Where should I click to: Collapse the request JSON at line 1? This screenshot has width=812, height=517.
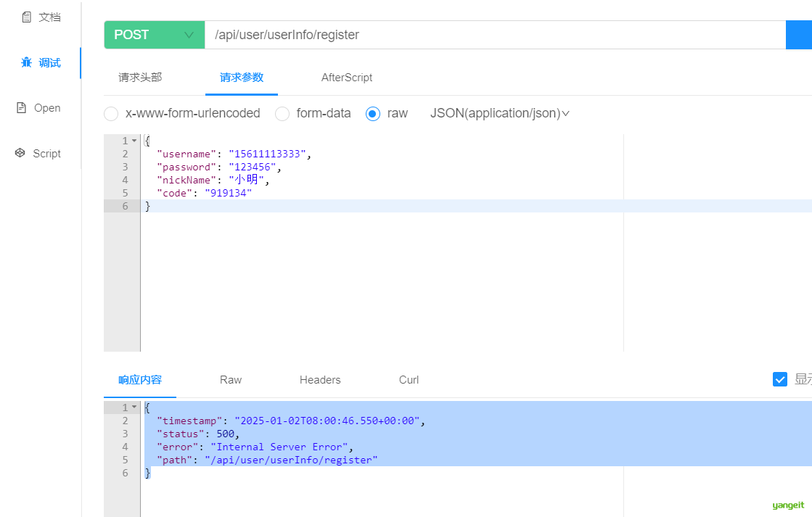(134, 141)
